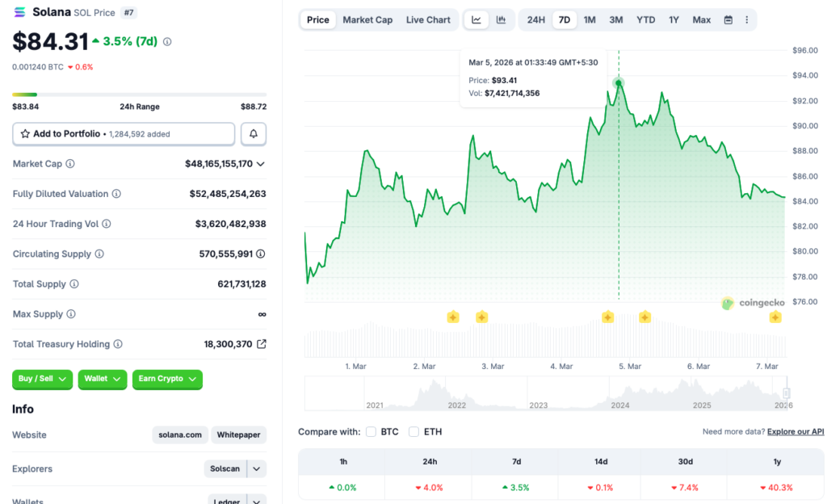Image resolution: width=827 pixels, height=504 pixels.
Task: Expand the Solscan explorers dropdown
Action: tap(254, 468)
